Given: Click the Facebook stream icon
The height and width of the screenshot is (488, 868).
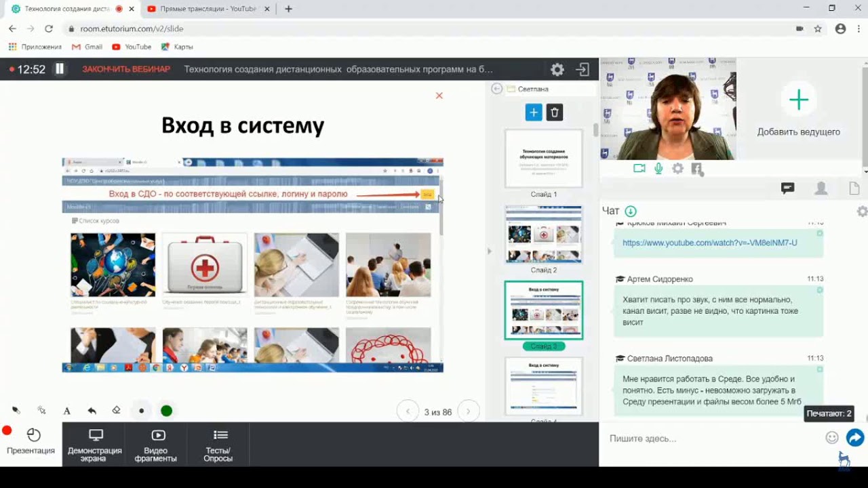Looking at the screenshot, I should point(697,169).
